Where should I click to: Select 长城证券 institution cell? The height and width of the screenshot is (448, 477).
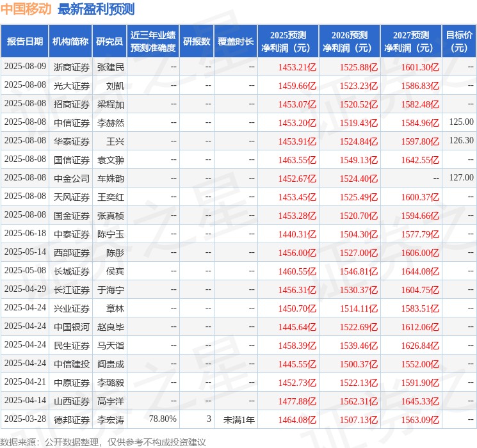click(x=72, y=271)
